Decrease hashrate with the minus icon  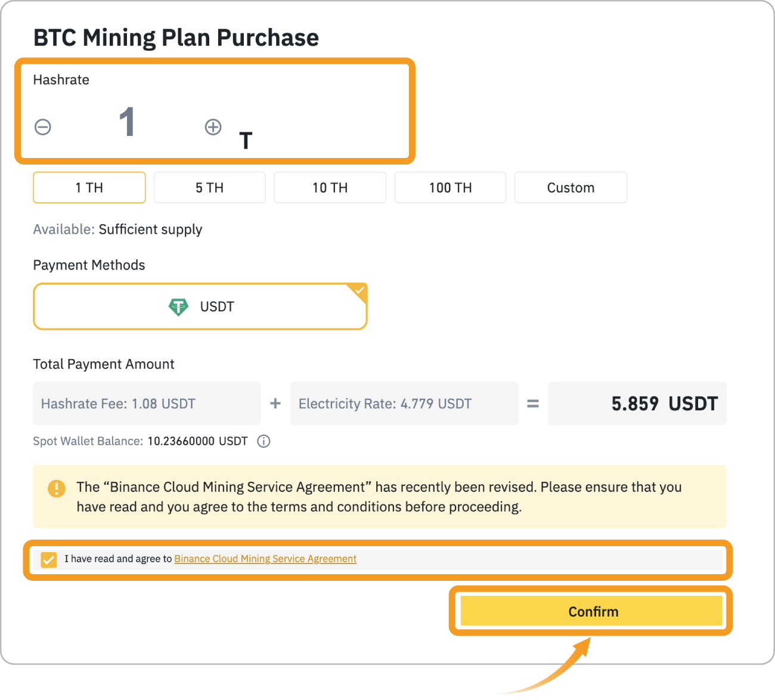[x=43, y=127]
